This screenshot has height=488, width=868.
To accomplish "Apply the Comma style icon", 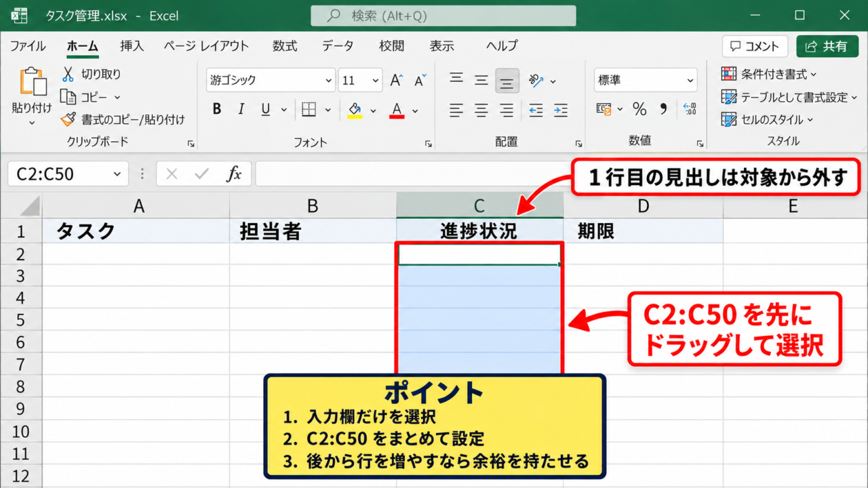I will tap(663, 108).
